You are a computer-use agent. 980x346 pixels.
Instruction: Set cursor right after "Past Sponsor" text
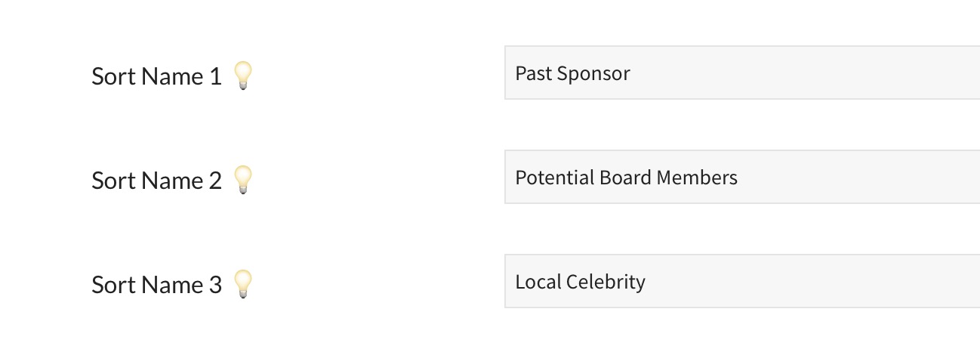631,74
